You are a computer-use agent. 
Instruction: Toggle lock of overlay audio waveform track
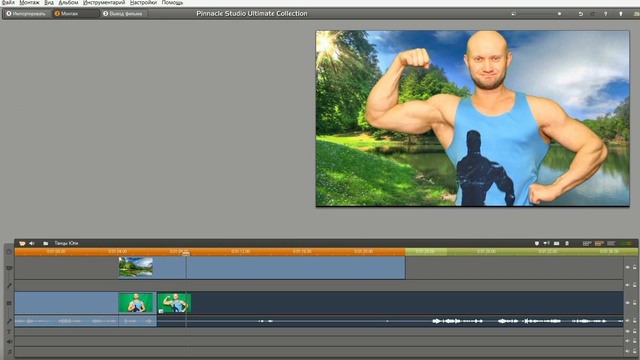coord(635,321)
